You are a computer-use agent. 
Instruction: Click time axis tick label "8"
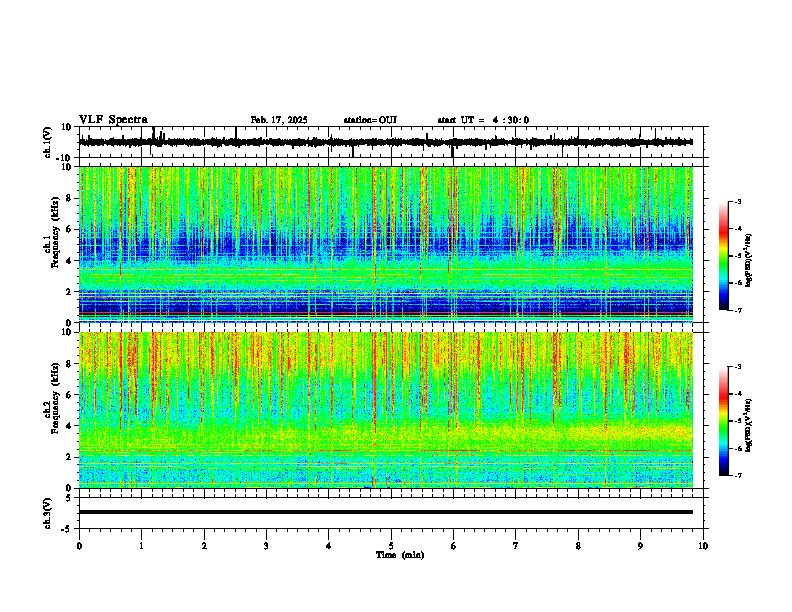578,546
